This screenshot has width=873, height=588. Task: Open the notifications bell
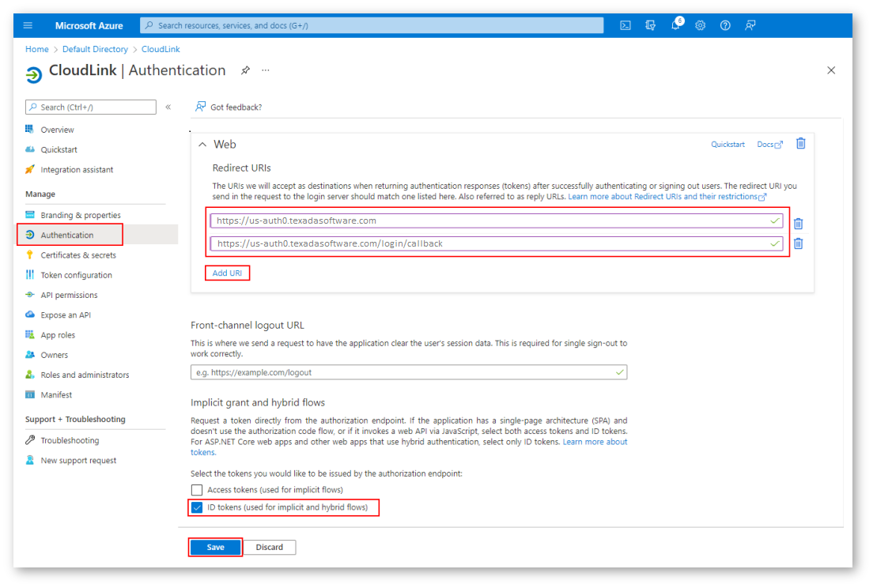click(676, 24)
